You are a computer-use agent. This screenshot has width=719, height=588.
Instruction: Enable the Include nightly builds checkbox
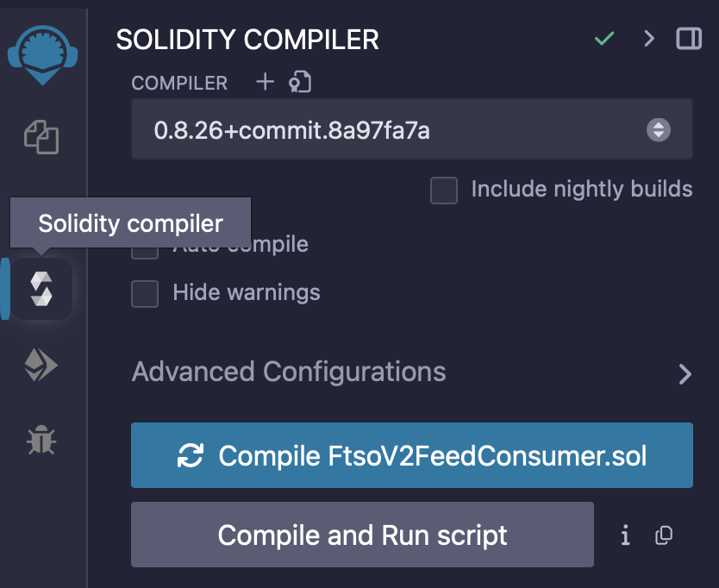(x=444, y=191)
